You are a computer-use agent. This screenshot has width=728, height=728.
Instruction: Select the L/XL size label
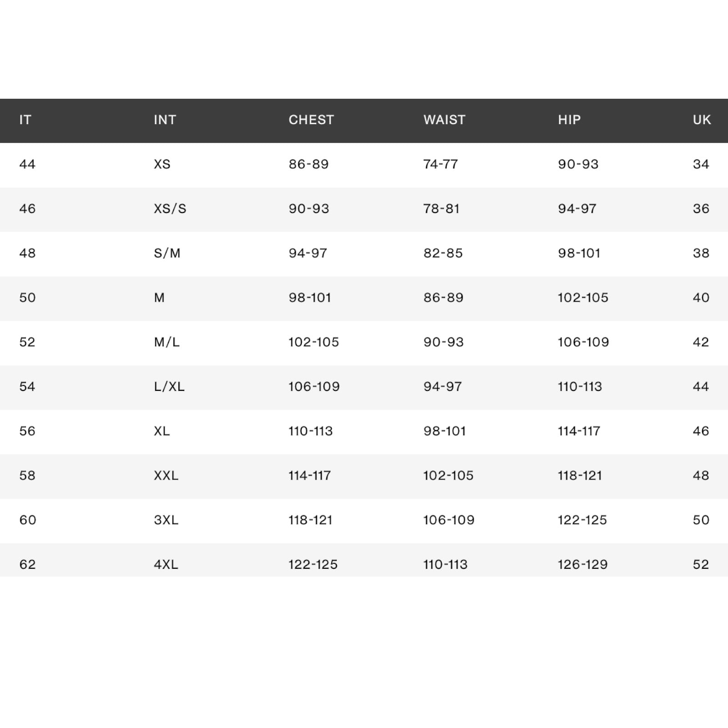169,387
